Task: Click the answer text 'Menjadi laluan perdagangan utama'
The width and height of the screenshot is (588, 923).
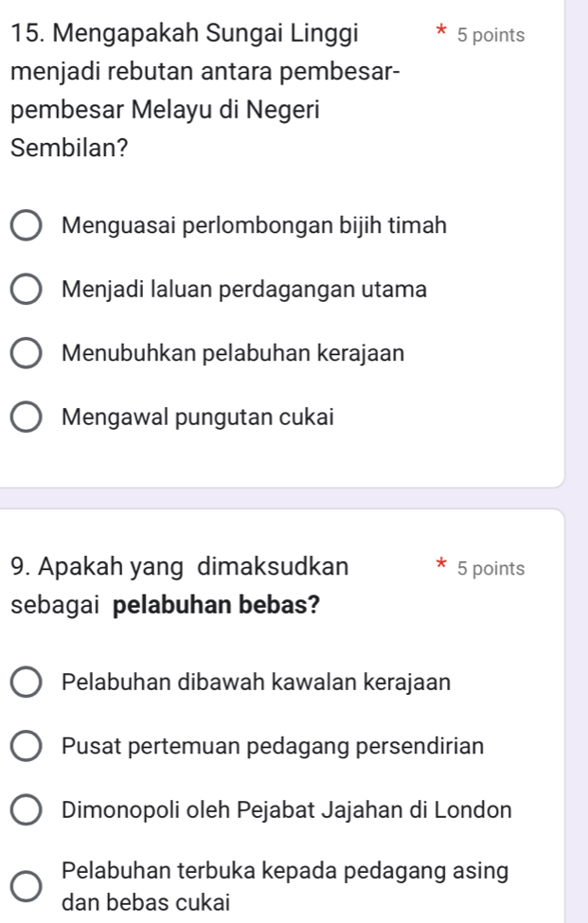Action: click(244, 290)
